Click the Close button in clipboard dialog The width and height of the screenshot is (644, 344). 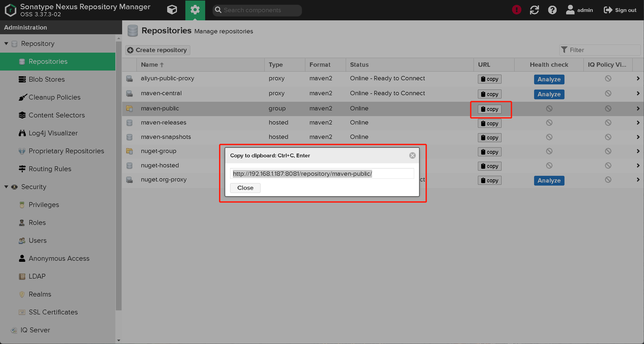(245, 188)
